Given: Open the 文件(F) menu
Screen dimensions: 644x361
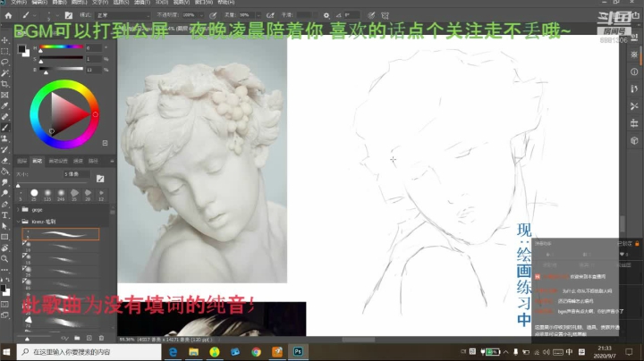Looking at the screenshot, I should coord(19,3).
